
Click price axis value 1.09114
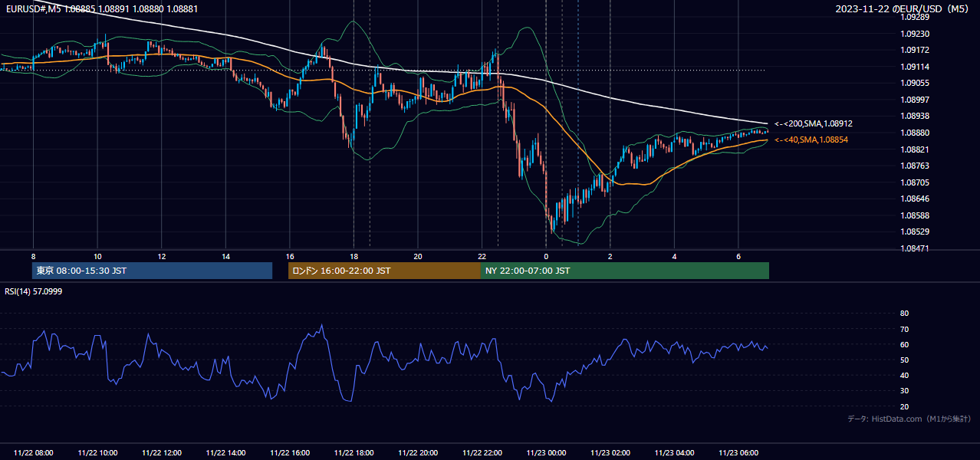(x=915, y=67)
